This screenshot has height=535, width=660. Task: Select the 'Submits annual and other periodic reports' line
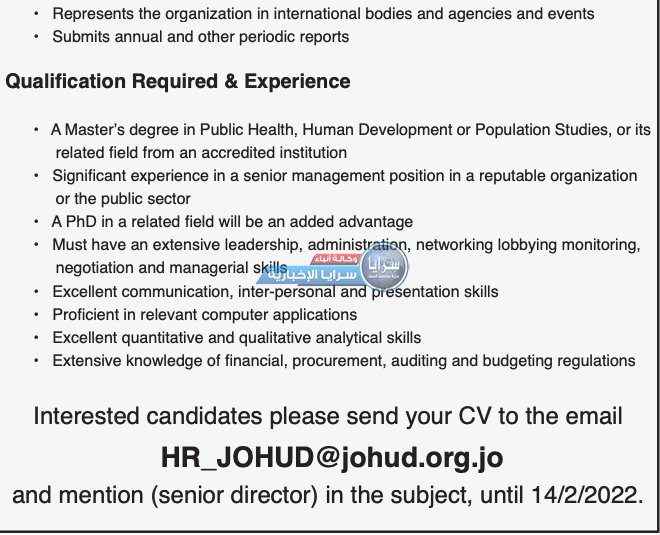tap(201, 37)
